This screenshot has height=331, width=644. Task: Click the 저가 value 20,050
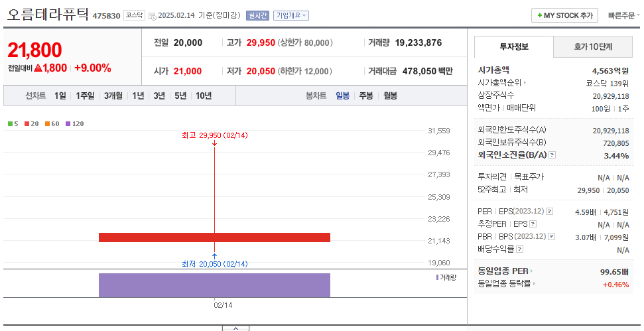(261, 71)
